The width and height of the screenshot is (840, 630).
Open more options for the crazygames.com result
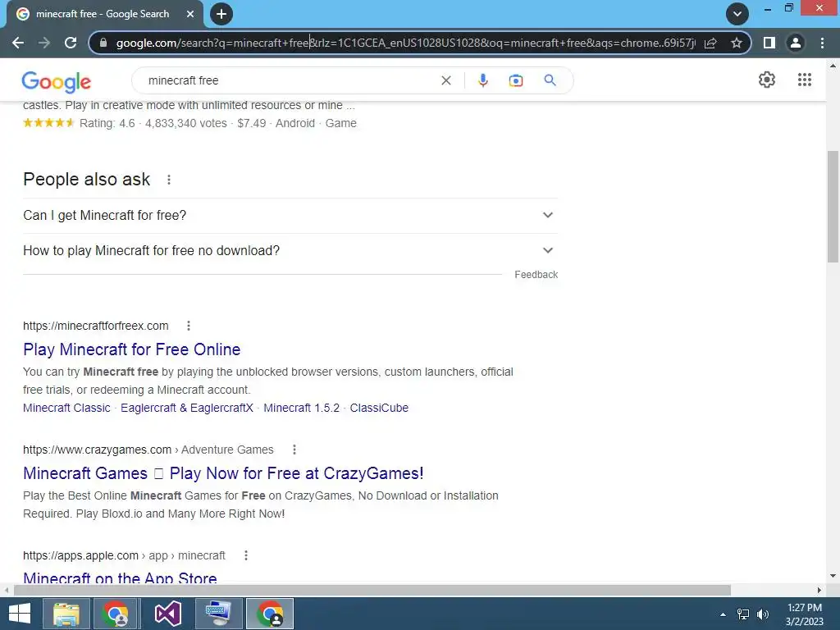click(x=294, y=450)
